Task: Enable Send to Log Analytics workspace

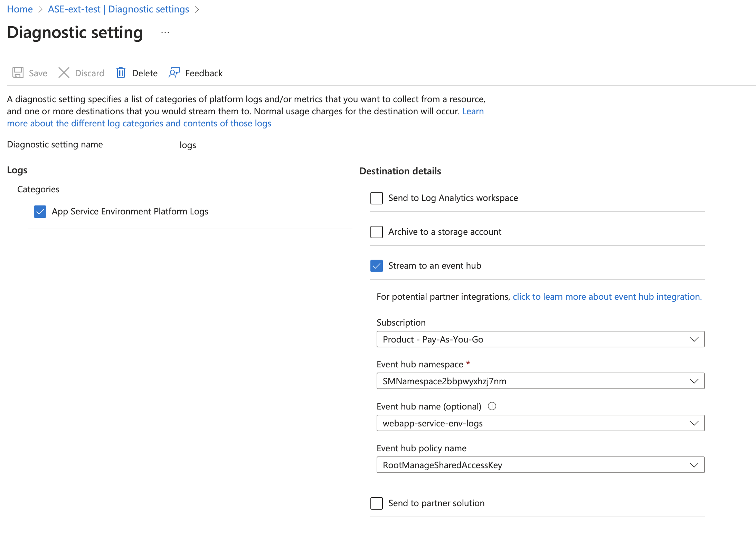Action: pos(376,198)
